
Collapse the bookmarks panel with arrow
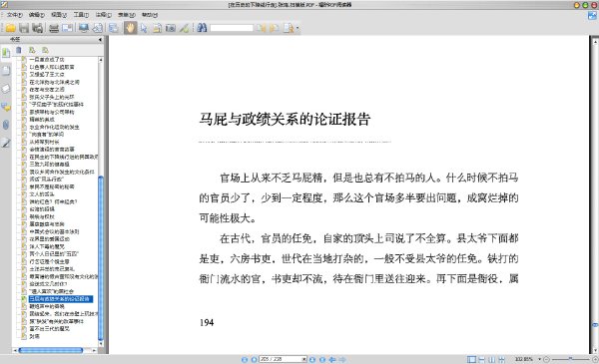(x=100, y=39)
